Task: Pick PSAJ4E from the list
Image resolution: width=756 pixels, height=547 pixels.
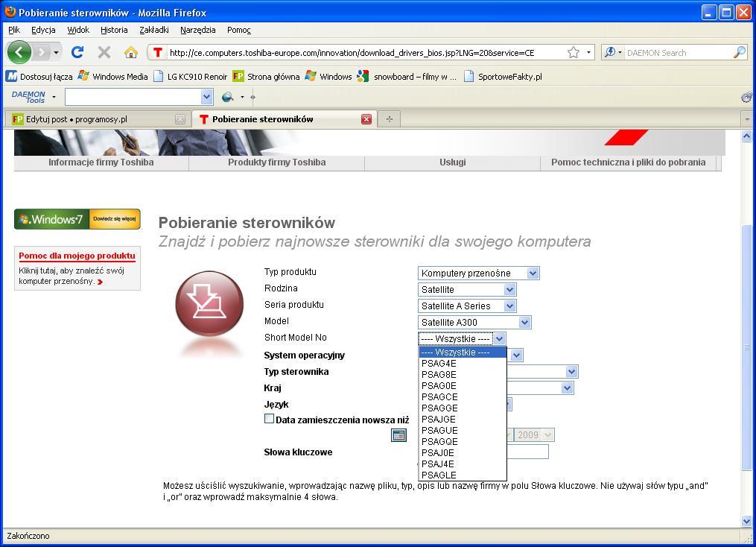Action: tap(463, 464)
